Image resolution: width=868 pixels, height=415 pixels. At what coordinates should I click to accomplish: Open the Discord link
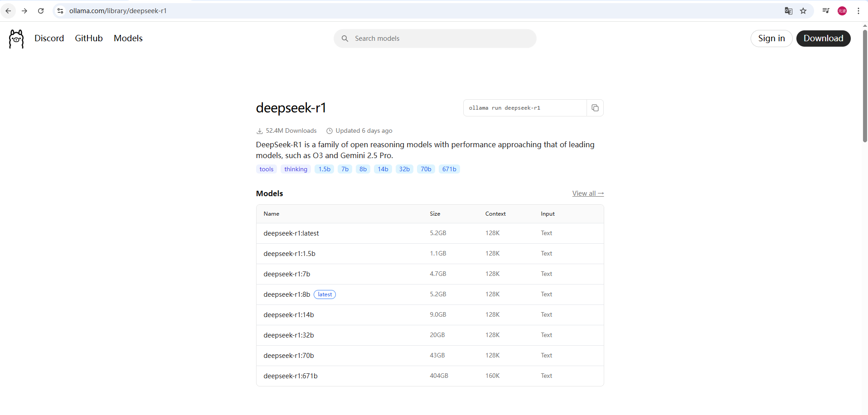49,39
